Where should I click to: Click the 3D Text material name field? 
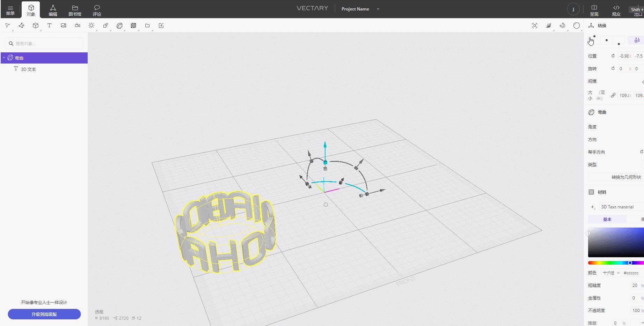[x=622, y=207]
